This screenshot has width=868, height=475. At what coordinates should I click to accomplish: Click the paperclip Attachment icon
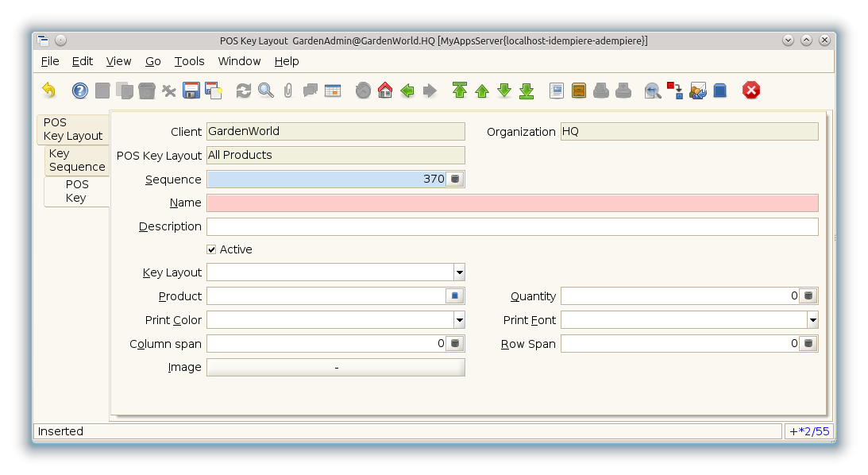(x=288, y=91)
